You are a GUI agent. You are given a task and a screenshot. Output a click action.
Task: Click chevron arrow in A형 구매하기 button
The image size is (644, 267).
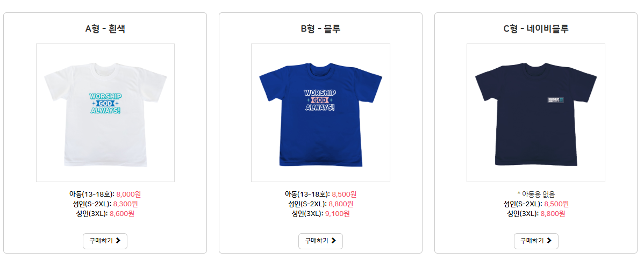pyautogui.click(x=118, y=241)
